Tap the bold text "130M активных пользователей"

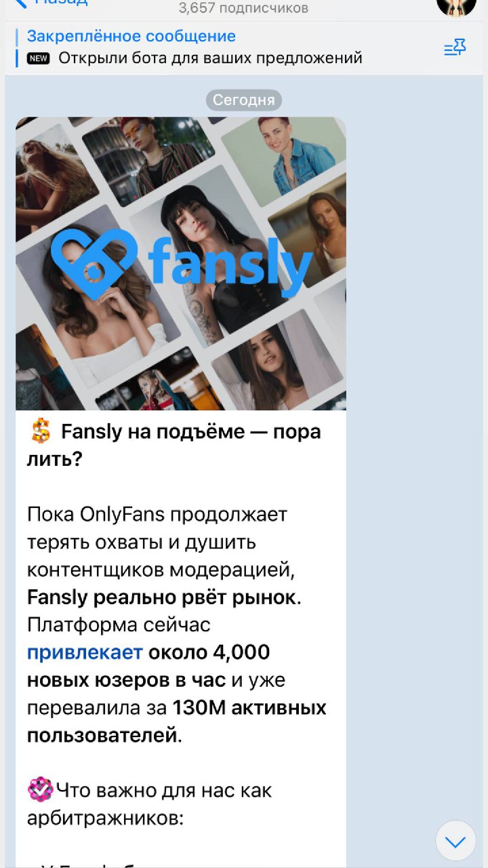coord(177,722)
